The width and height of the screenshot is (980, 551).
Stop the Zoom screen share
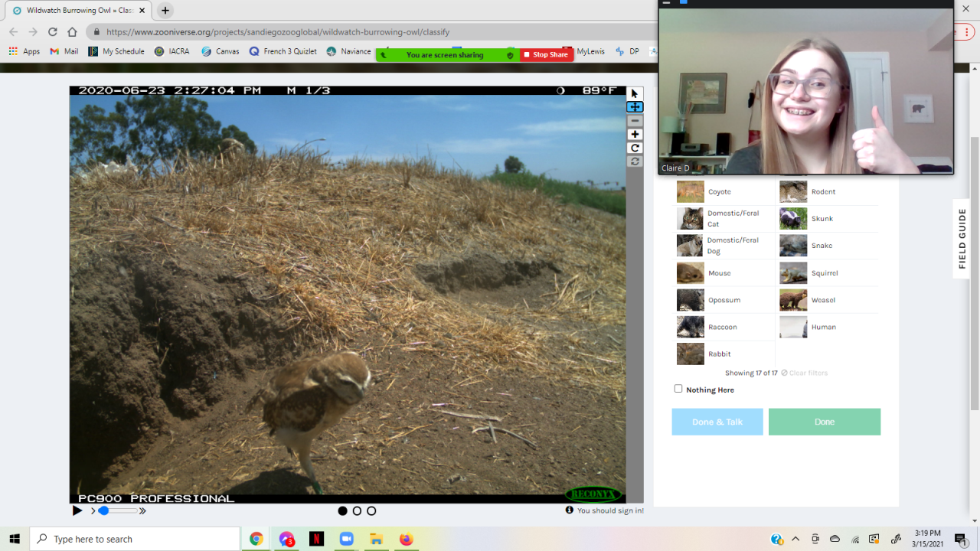pos(547,55)
